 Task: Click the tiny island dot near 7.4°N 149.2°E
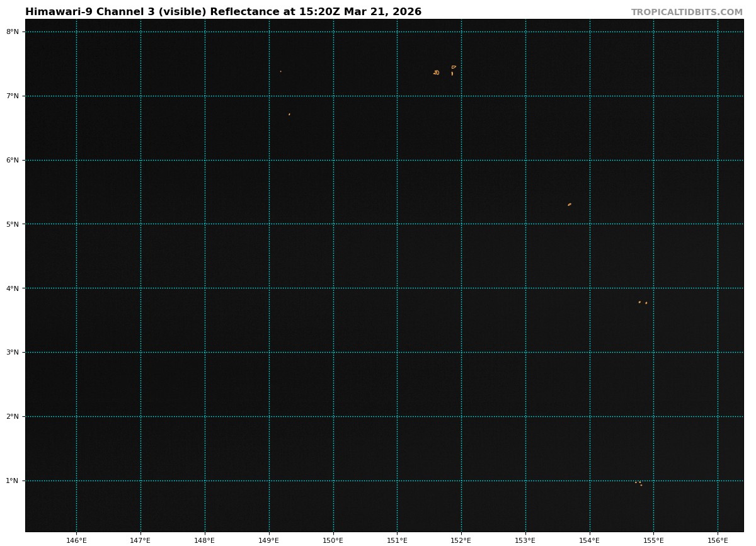281,71
